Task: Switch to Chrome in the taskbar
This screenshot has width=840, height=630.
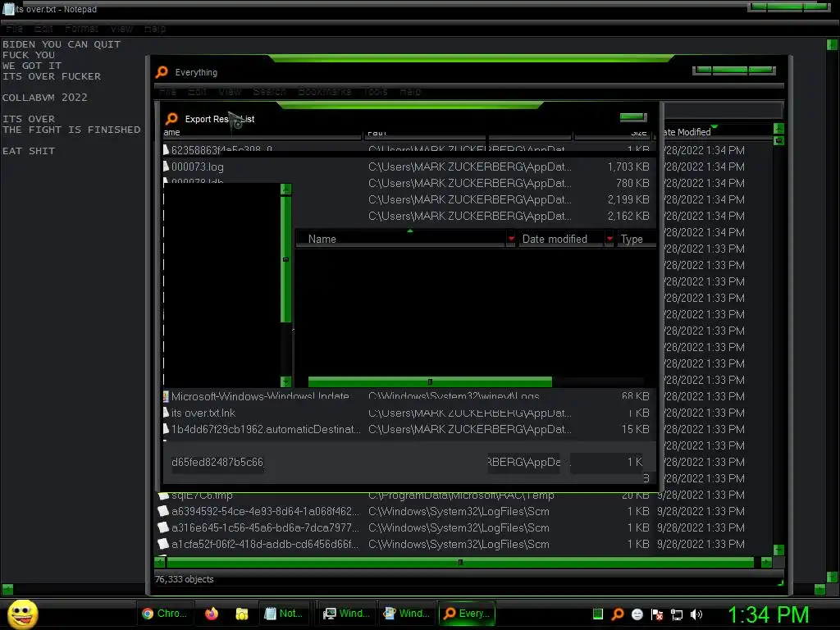Action: pos(164,614)
